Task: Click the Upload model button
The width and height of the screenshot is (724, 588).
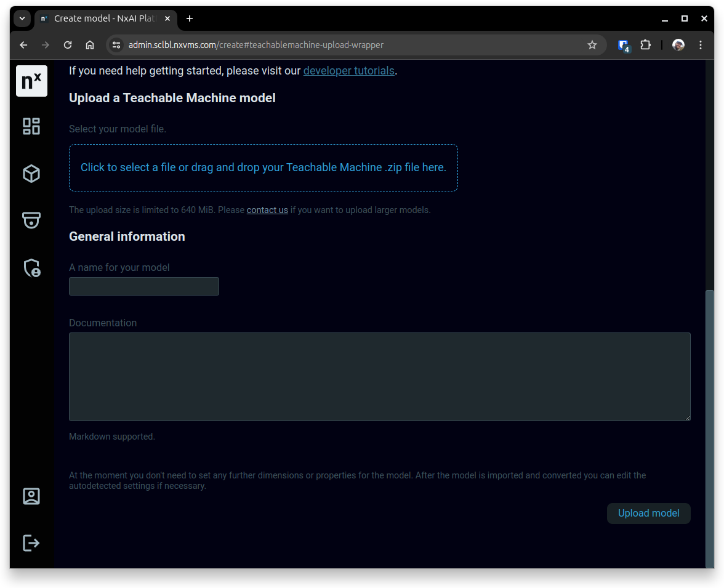Action: pyautogui.click(x=648, y=513)
